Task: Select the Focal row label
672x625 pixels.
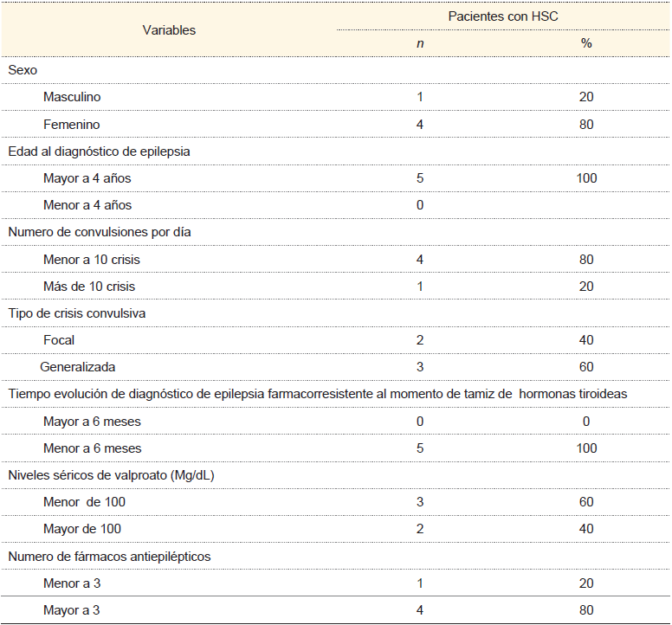Action: [60, 340]
